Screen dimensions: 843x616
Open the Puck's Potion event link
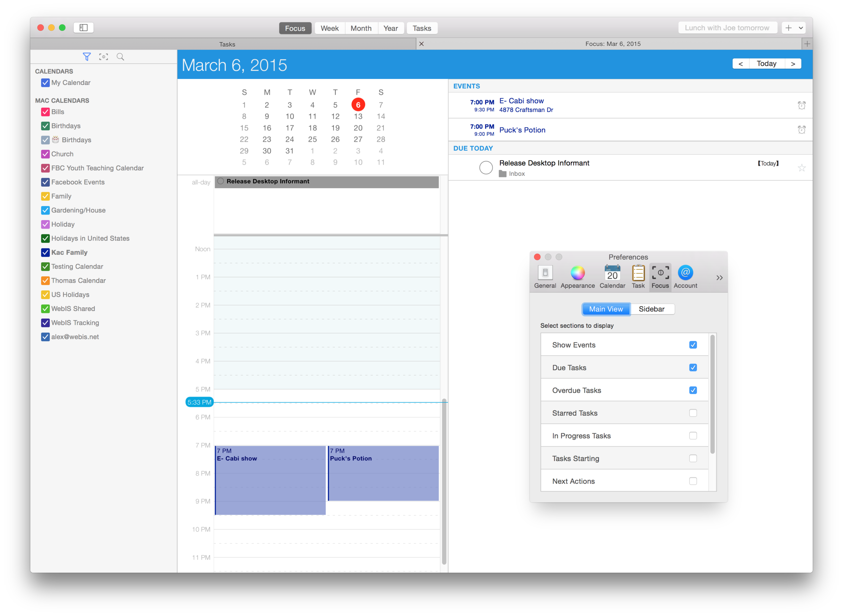pyautogui.click(x=522, y=130)
